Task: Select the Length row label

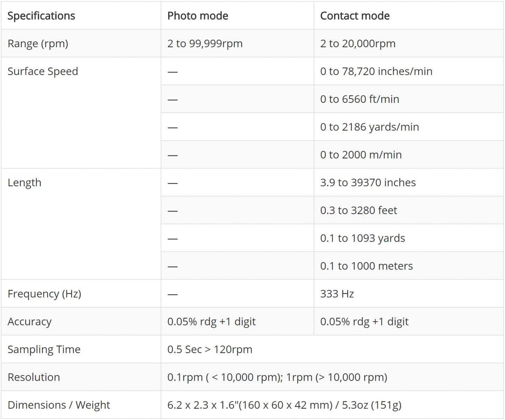Action: tap(24, 183)
